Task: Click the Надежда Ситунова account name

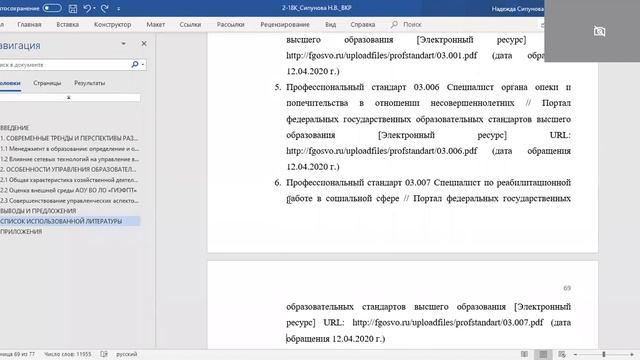Action: point(518,9)
